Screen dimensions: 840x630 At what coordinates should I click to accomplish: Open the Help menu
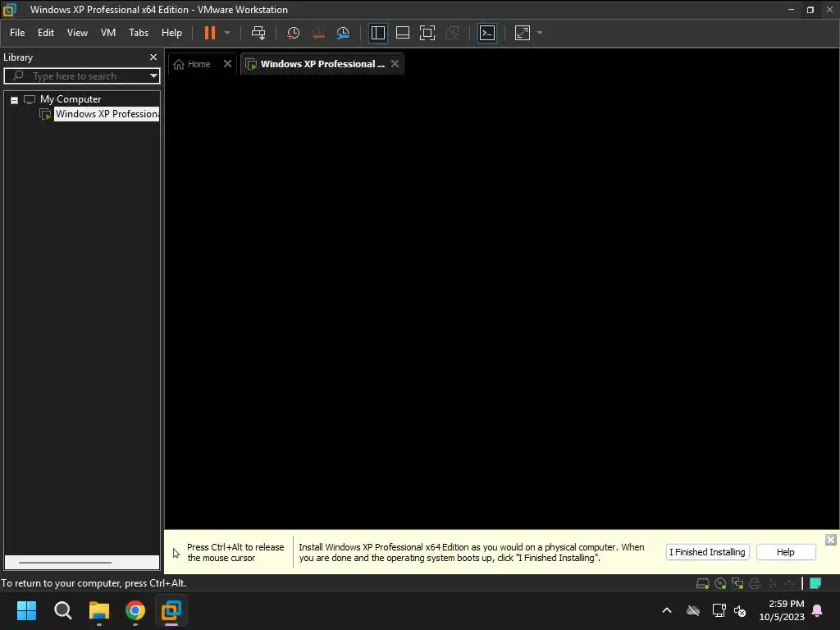coord(171,33)
